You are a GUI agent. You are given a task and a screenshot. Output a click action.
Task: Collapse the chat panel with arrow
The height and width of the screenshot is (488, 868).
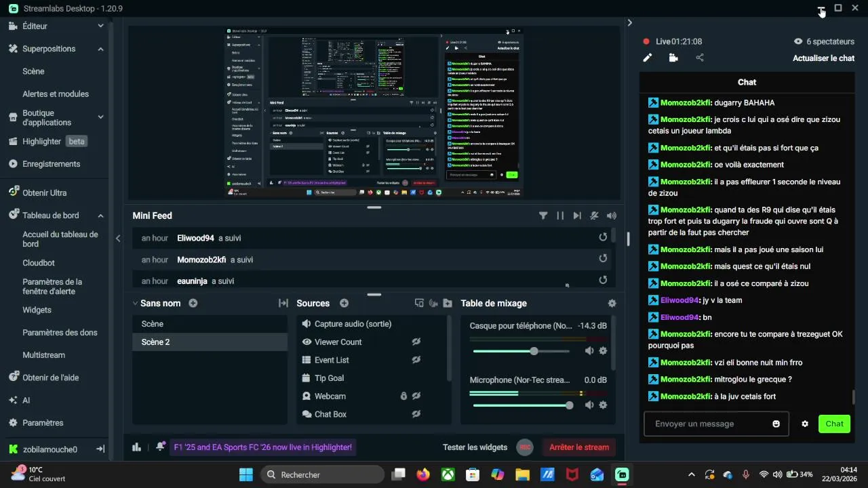[629, 22]
